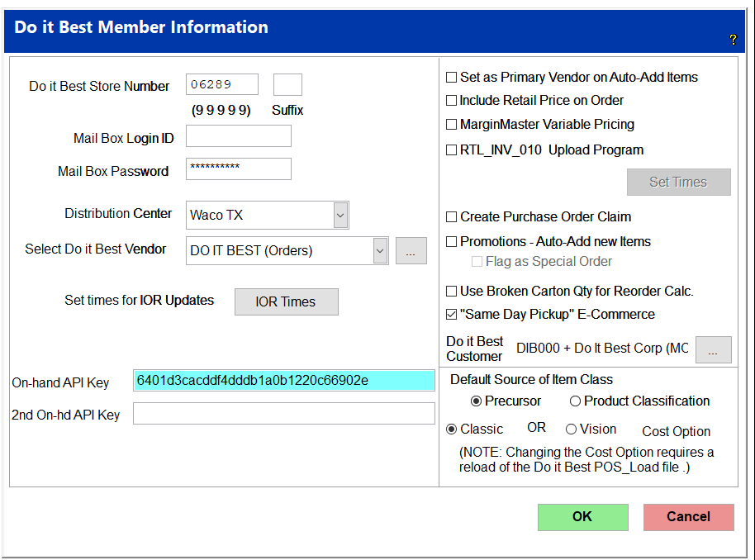Open vendor browse ellipsis button

(x=411, y=250)
